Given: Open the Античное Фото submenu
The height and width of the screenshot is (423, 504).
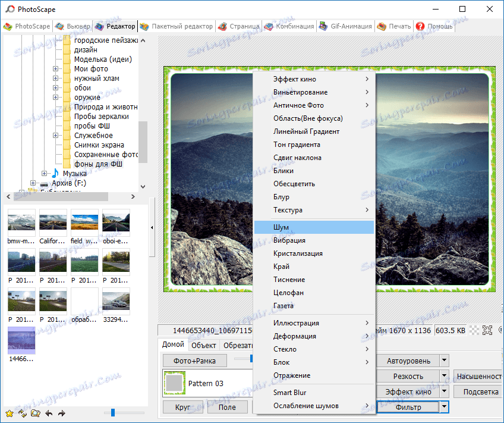Looking at the screenshot, I should (x=314, y=105).
